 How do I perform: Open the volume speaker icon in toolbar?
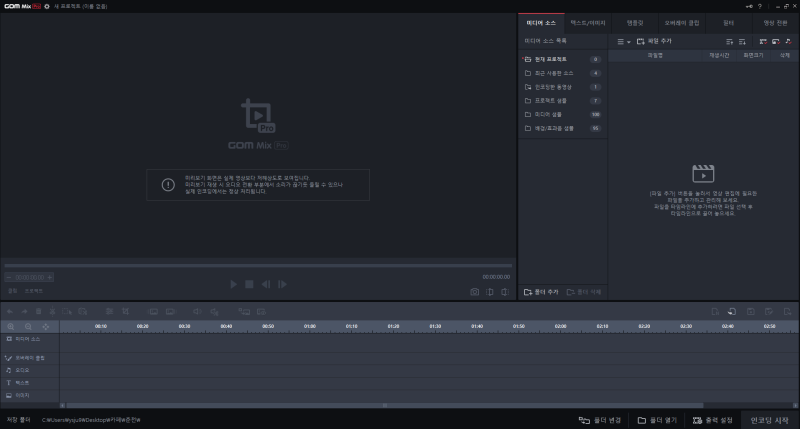click(197, 311)
